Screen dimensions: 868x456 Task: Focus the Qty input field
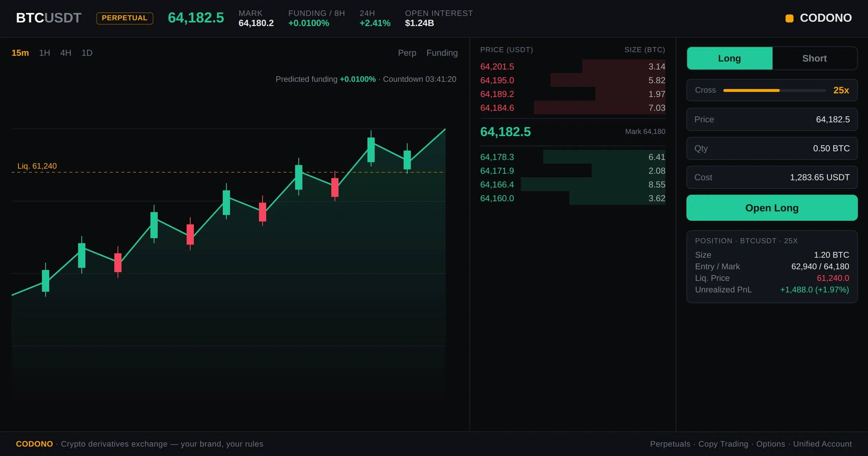(772, 148)
